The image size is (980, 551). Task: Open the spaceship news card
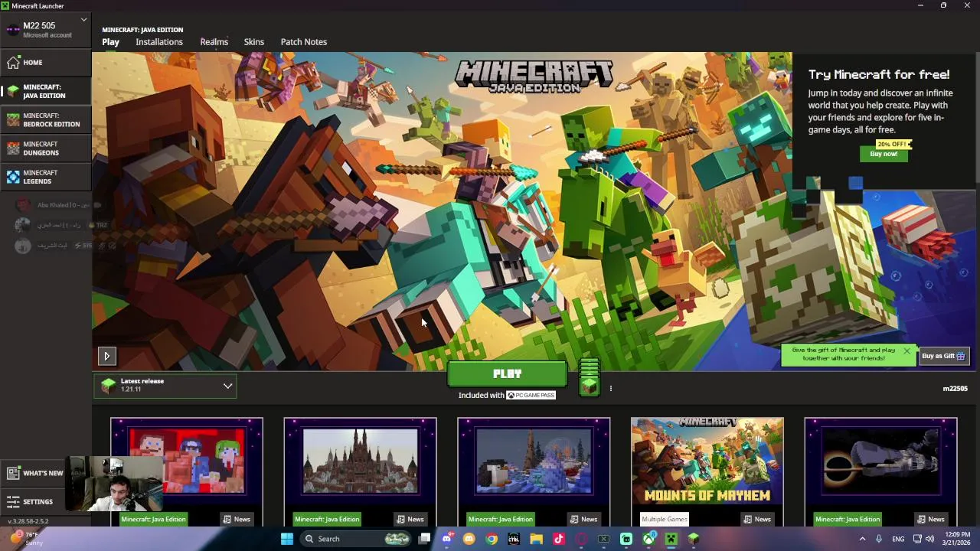[x=880, y=471]
